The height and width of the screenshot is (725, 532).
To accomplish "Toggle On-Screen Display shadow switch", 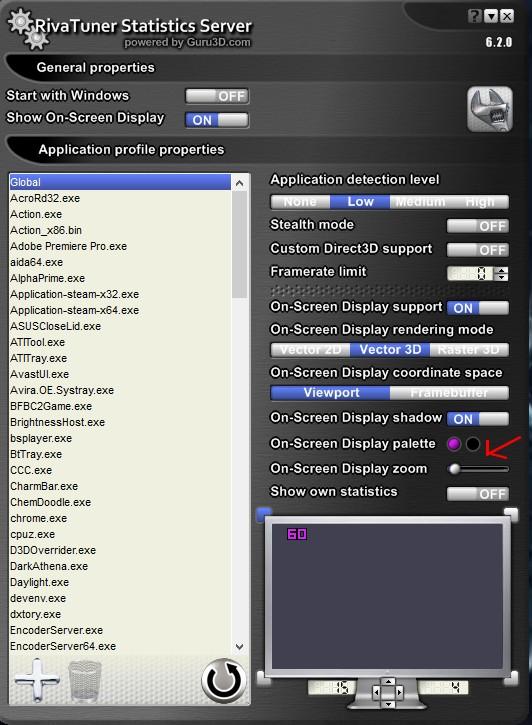I will click(x=478, y=419).
